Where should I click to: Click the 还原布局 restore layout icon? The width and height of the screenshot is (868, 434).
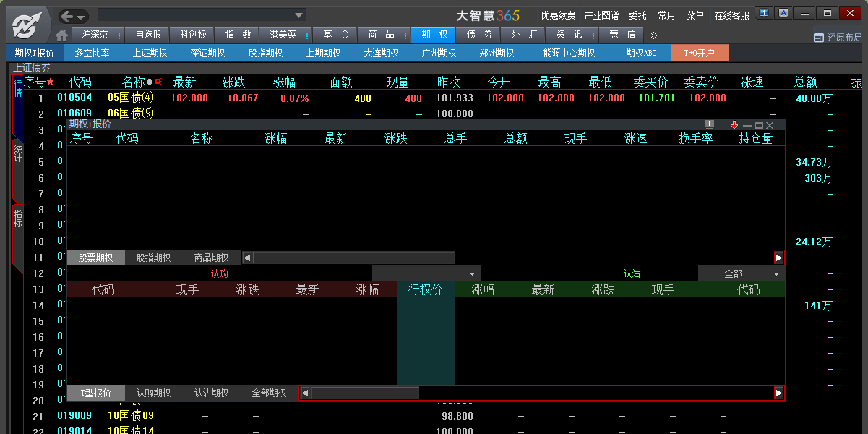click(818, 38)
